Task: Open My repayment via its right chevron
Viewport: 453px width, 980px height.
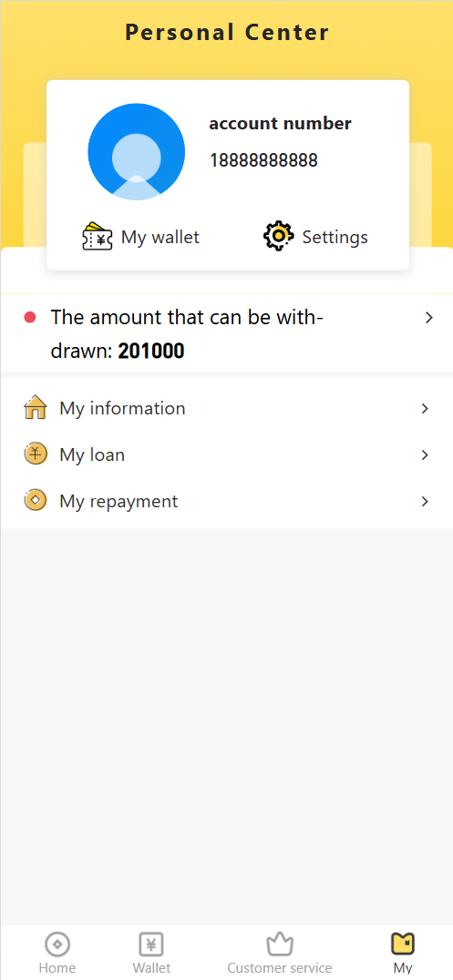Action: tap(425, 501)
